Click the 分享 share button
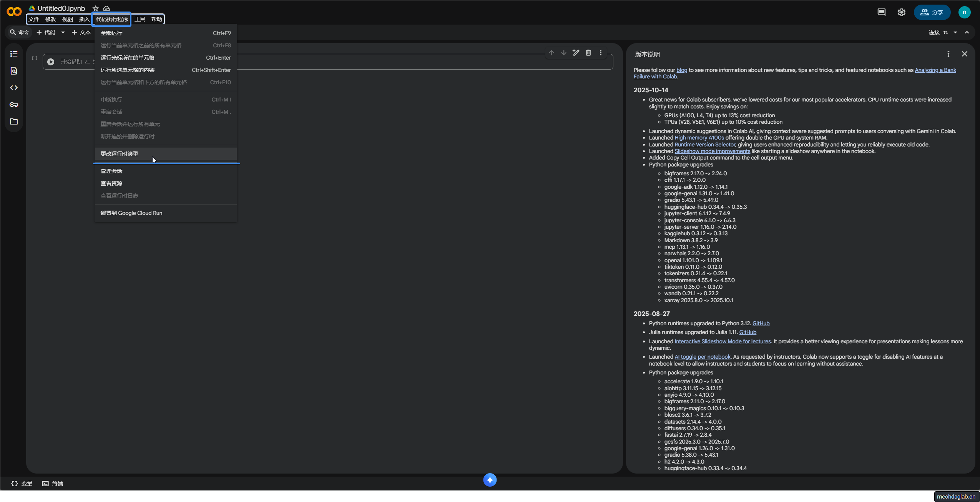This screenshot has height=502, width=980. pyautogui.click(x=932, y=12)
